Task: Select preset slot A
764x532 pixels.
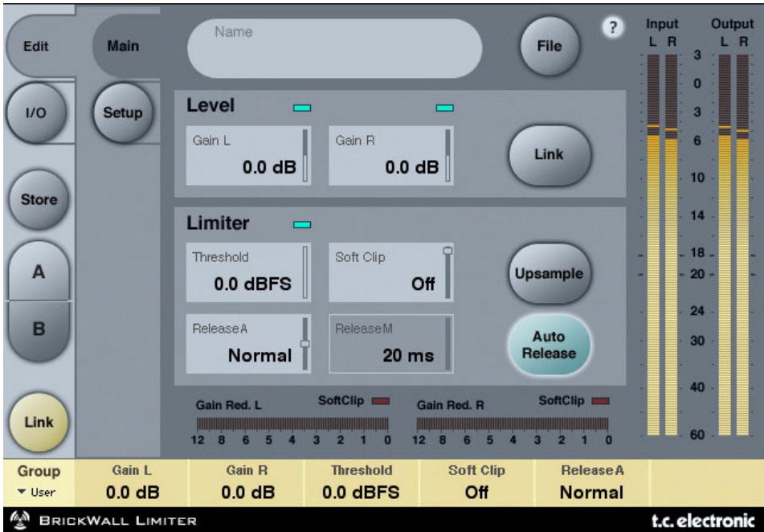Action: 39,272
